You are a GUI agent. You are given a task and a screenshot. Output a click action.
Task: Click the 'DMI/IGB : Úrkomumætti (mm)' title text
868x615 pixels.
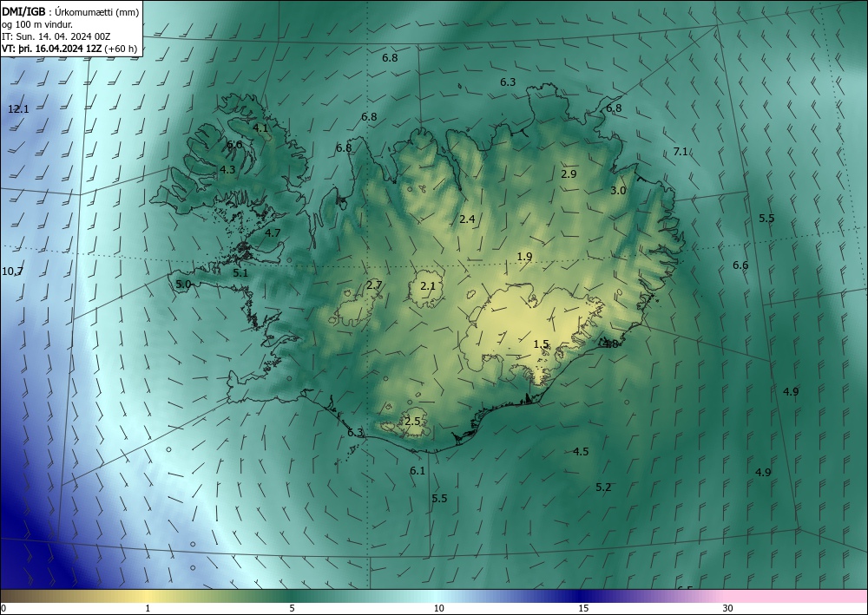[x=70, y=11]
